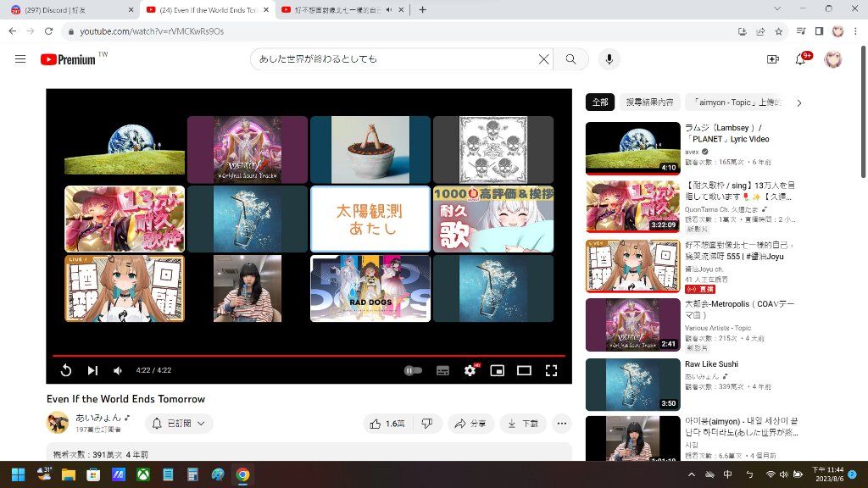Open the more actions ellipsis below video
Screen dimensions: 868x488
(562, 424)
